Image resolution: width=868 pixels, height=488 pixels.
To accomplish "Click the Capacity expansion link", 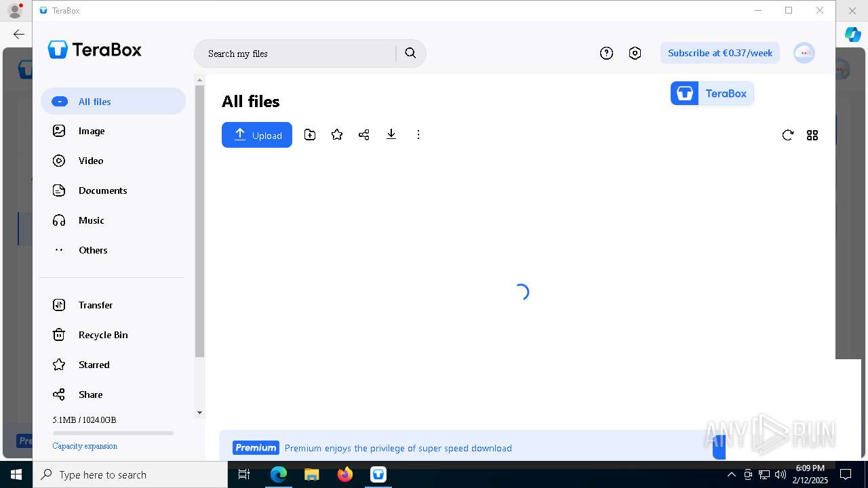I will pyautogui.click(x=85, y=446).
